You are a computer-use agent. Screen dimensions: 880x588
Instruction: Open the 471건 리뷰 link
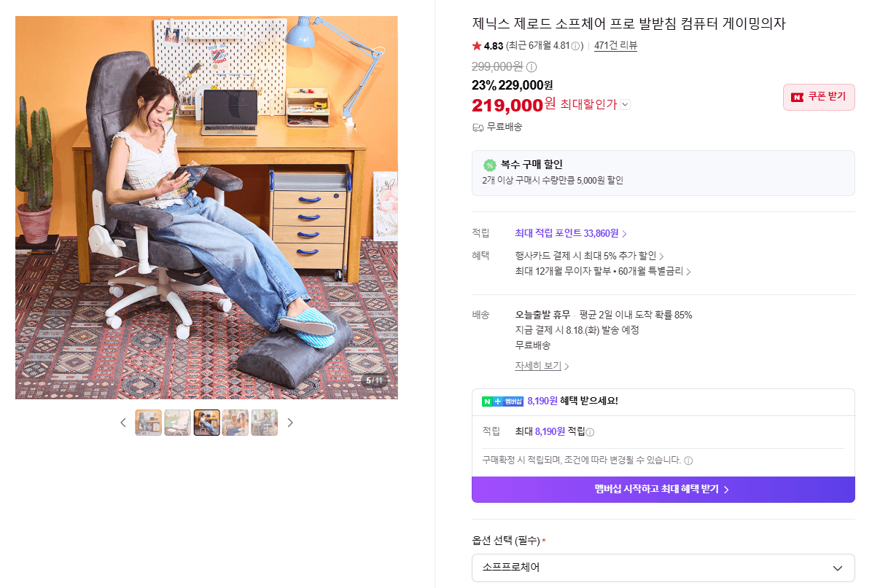tap(615, 46)
